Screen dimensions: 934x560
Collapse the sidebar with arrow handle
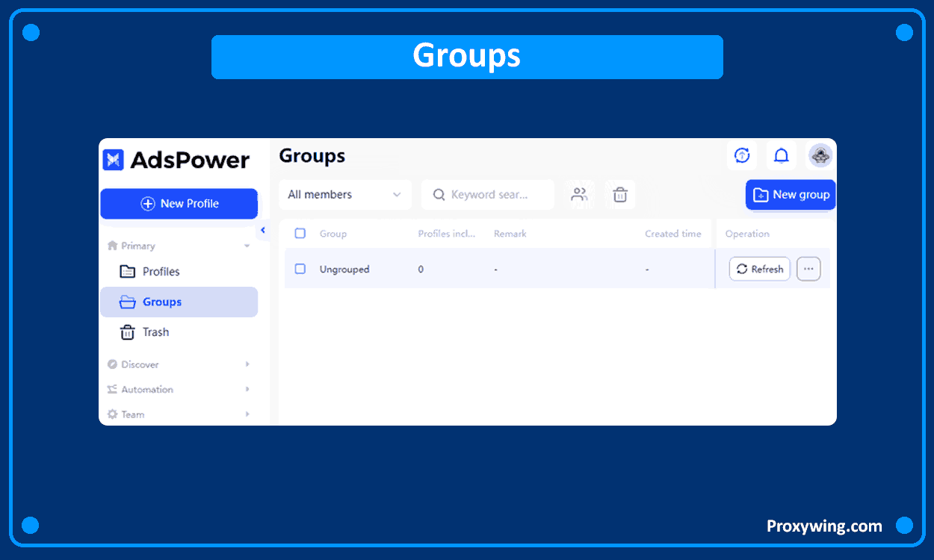point(262,231)
